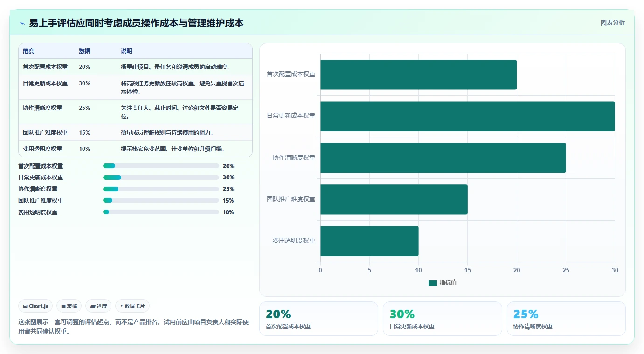Click the 30% cell in the table
This screenshot has height=354, width=644.
click(84, 83)
